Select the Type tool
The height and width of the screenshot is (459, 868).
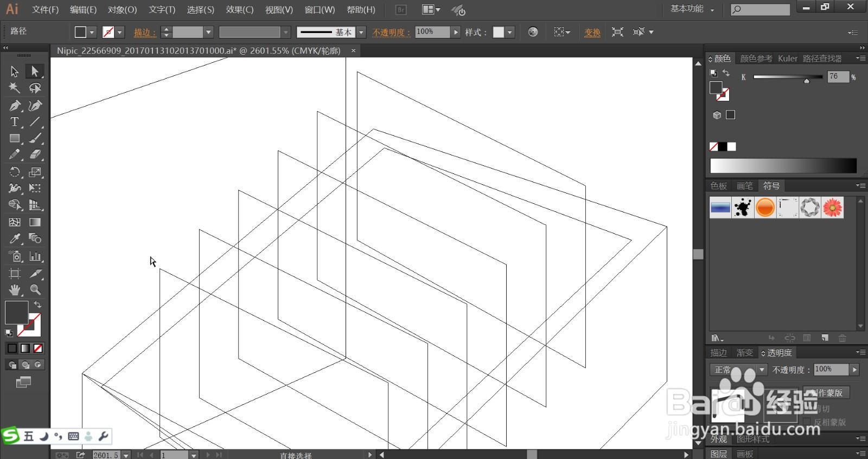pyautogui.click(x=15, y=122)
